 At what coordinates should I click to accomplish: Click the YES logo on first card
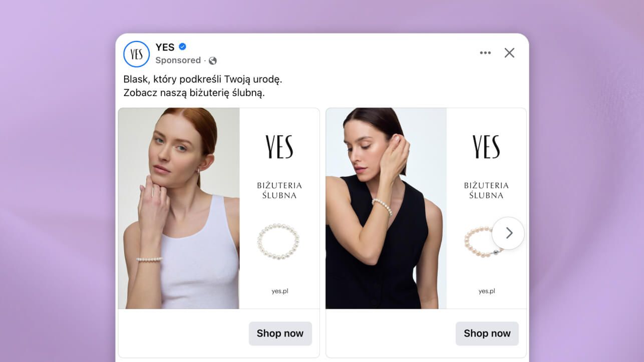click(x=279, y=147)
